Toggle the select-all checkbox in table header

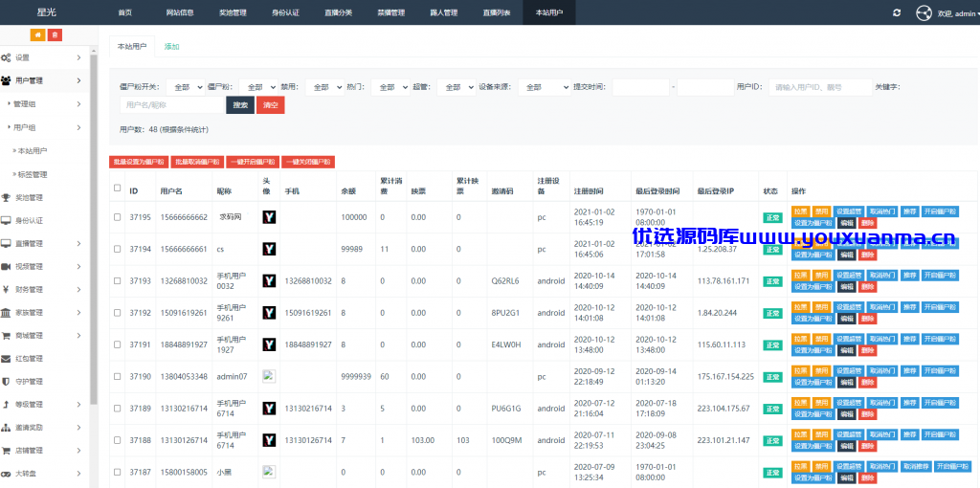118,188
